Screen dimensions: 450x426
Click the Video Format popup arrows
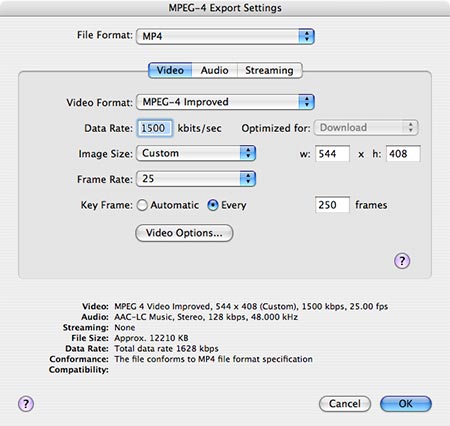pos(306,102)
